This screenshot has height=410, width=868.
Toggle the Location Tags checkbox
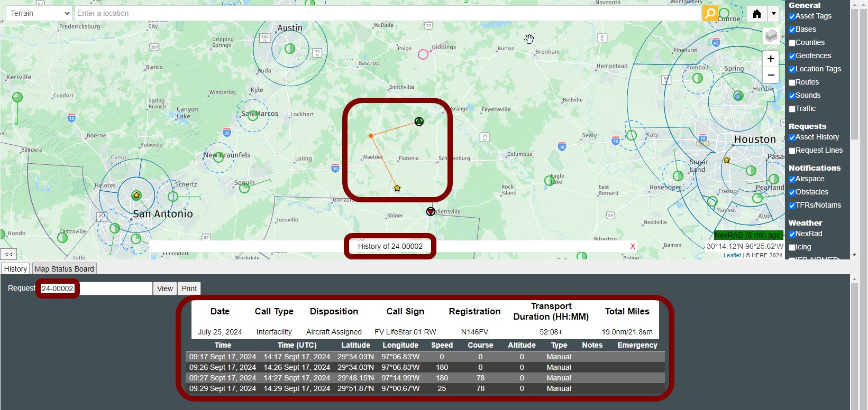point(792,69)
